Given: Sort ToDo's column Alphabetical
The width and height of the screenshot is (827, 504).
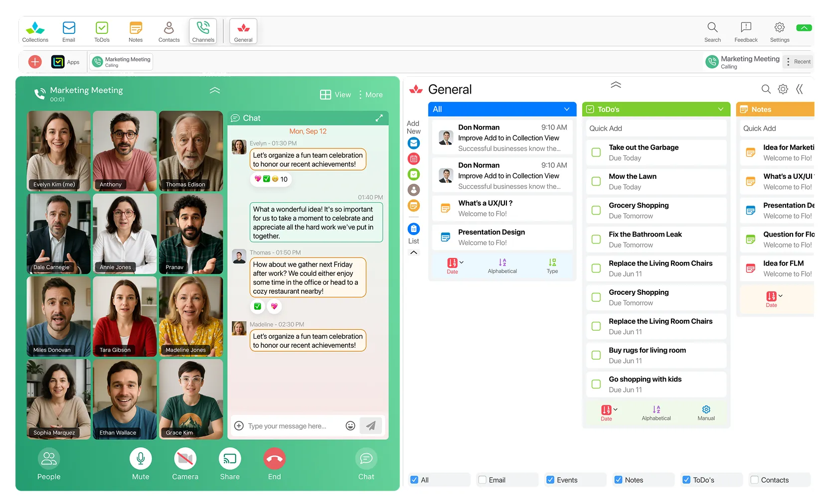Looking at the screenshot, I should click(x=656, y=413).
